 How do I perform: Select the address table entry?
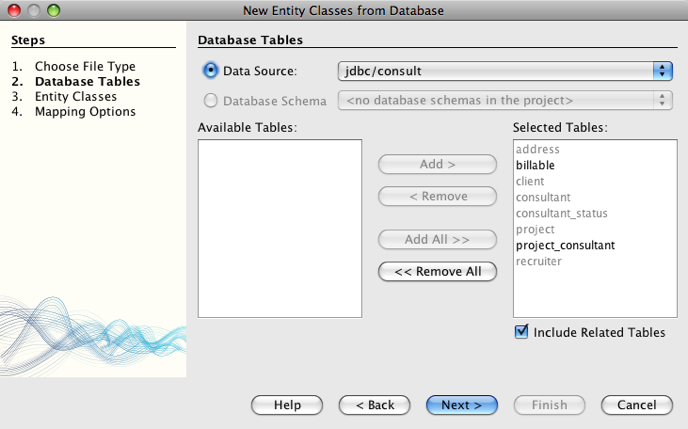537,149
